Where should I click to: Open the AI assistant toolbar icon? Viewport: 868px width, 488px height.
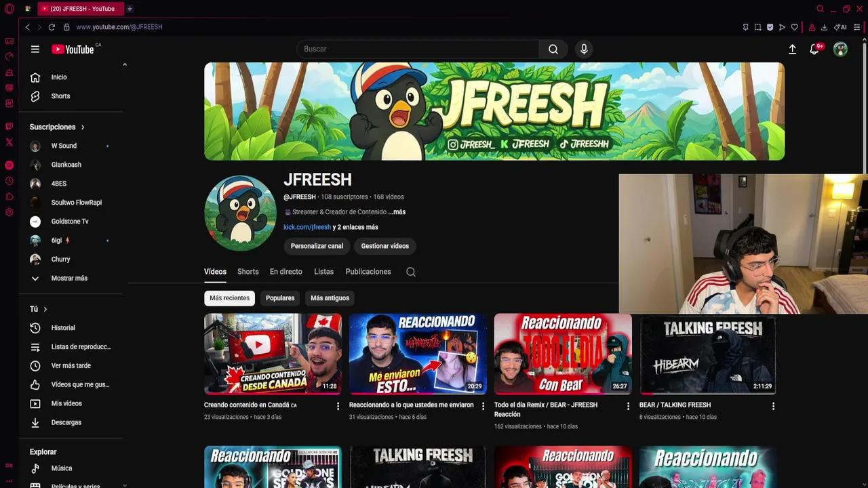point(840,27)
